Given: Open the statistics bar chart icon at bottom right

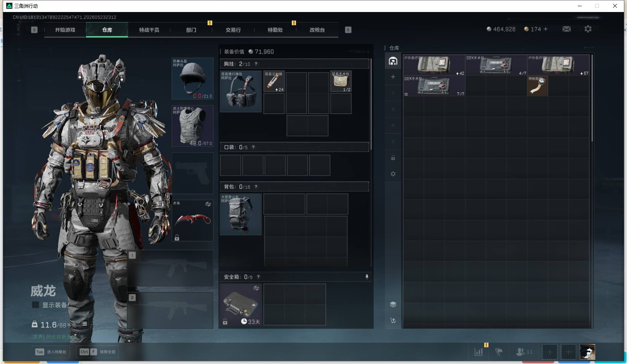Looking at the screenshot, I should [479, 352].
